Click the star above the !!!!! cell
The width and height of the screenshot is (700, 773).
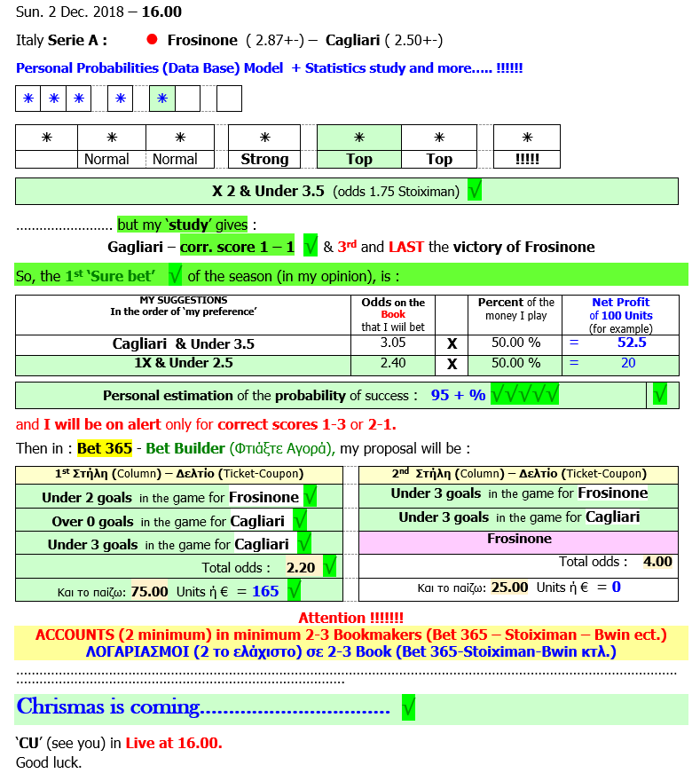click(x=527, y=138)
